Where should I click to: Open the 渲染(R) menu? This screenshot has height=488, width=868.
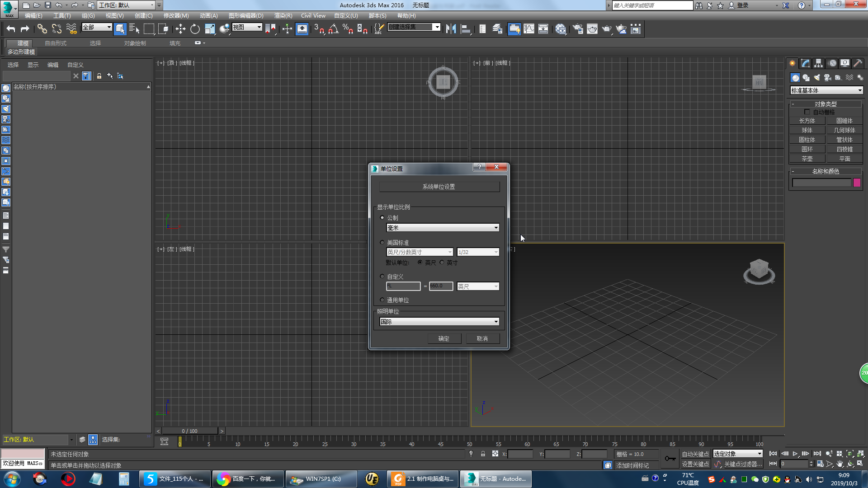click(x=283, y=15)
